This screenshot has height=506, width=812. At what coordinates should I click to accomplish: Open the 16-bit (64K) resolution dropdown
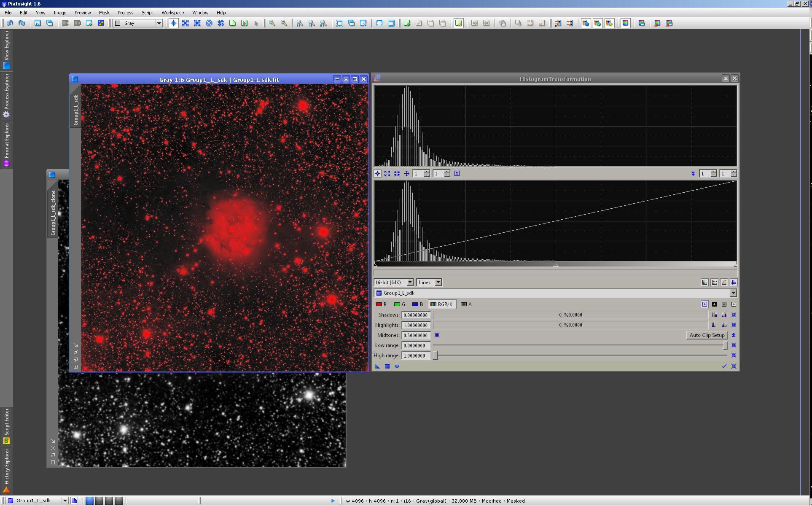[393, 283]
